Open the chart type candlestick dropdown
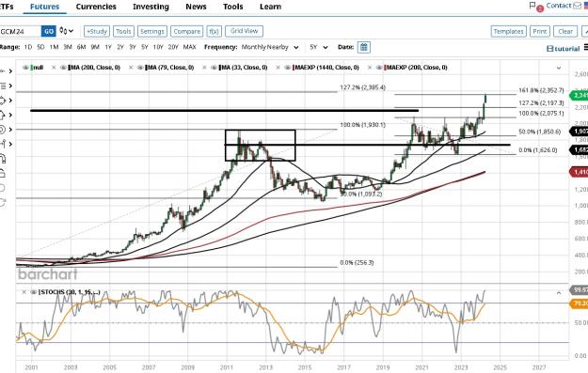 (x=67, y=31)
